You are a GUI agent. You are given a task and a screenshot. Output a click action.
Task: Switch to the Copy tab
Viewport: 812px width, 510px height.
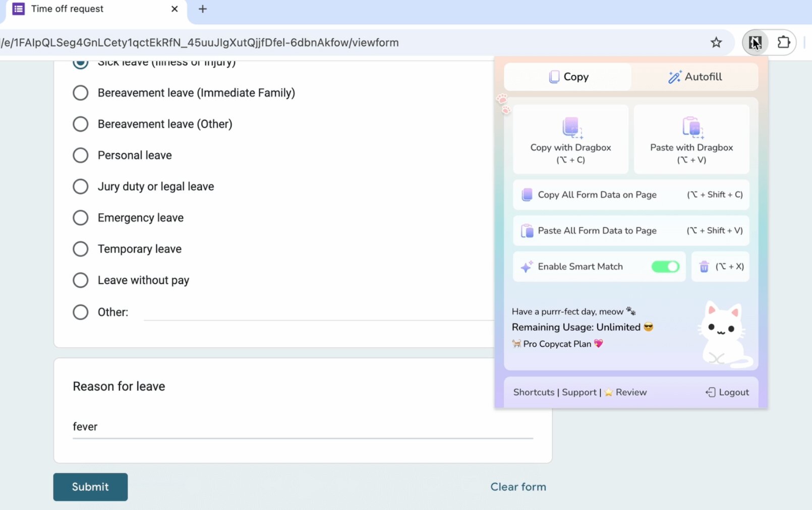point(567,77)
